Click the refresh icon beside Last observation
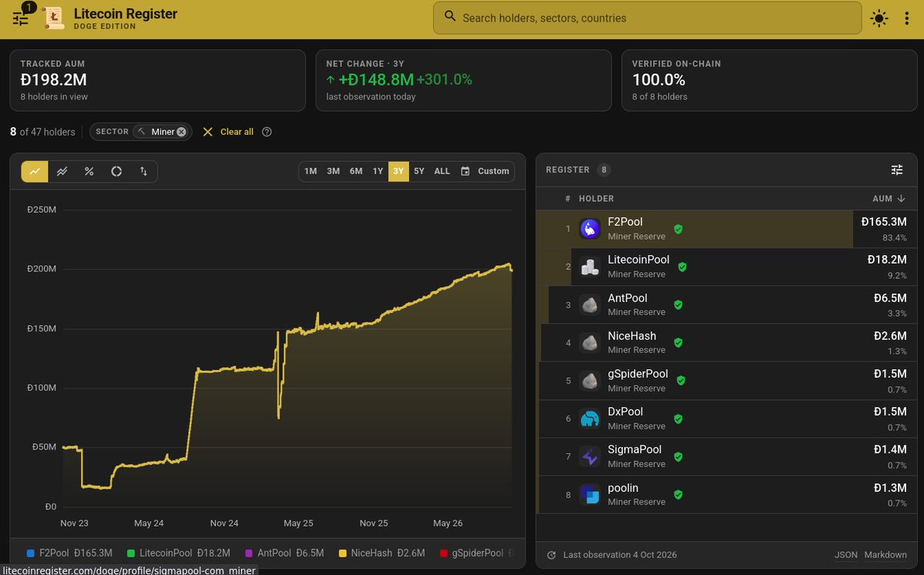924x575 pixels. coord(552,555)
